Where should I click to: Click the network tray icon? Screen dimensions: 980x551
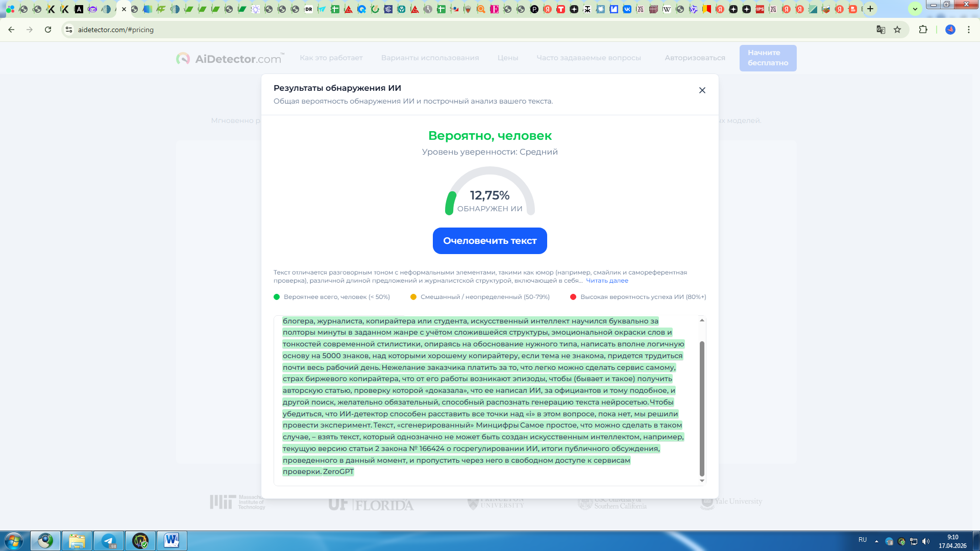[914, 541]
